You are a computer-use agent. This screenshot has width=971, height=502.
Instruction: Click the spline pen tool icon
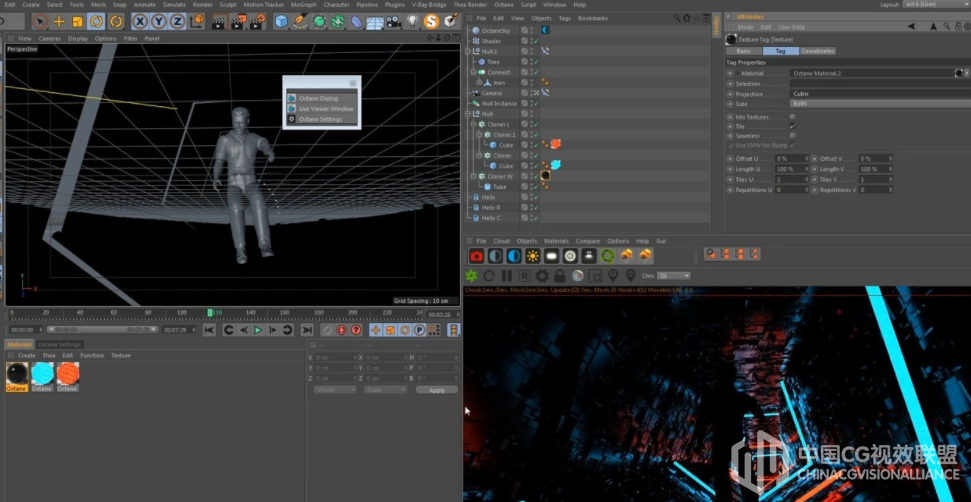[300, 22]
